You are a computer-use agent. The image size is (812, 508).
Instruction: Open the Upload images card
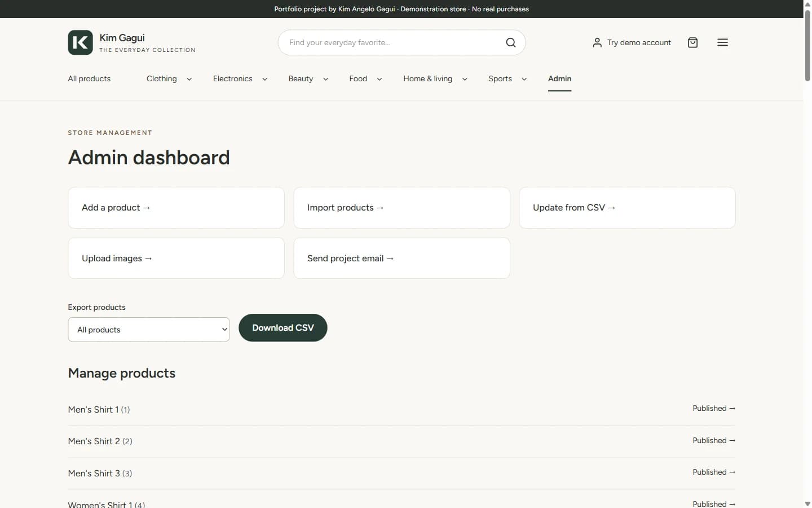coord(176,258)
